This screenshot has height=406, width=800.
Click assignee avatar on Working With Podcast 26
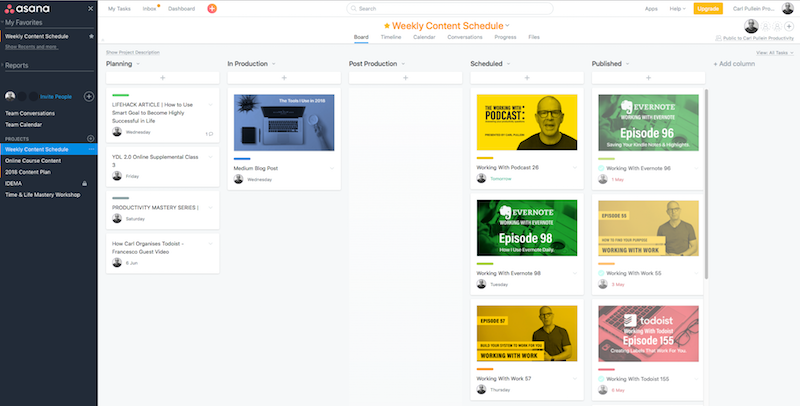[x=481, y=179]
